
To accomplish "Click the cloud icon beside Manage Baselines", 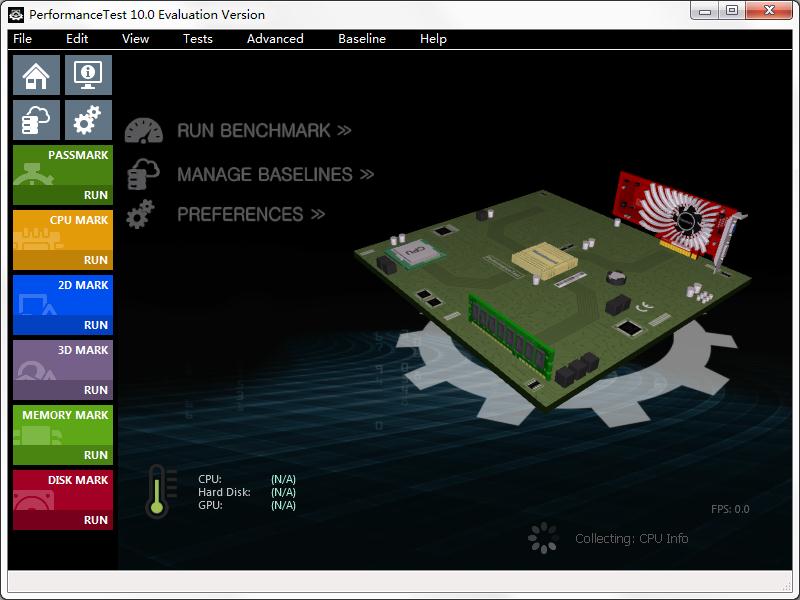I will tap(144, 174).
